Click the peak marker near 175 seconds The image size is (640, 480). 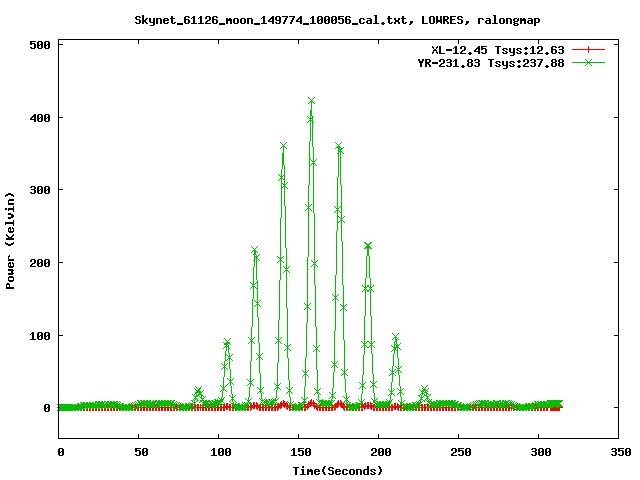point(338,146)
